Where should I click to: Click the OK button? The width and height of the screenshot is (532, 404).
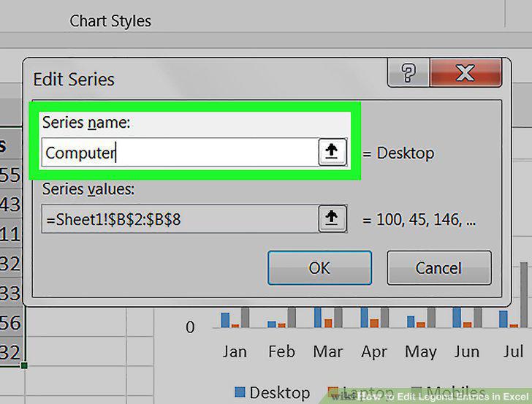(319, 268)
